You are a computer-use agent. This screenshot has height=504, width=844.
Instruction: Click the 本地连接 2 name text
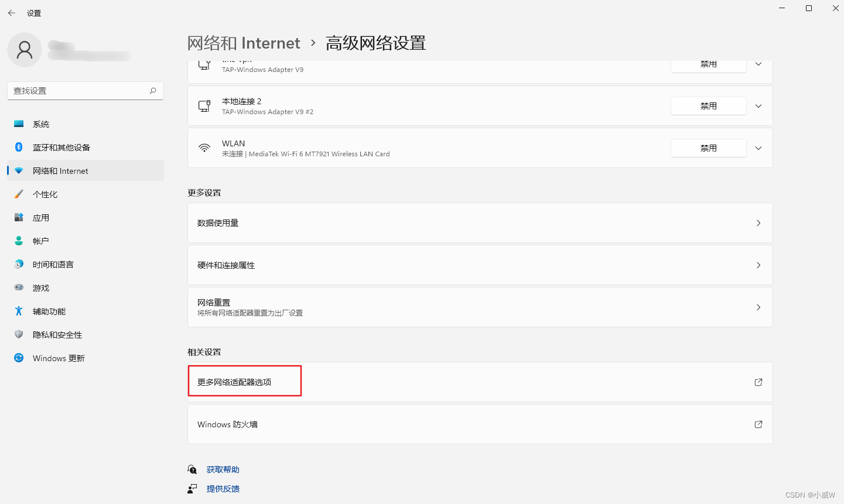242,101
